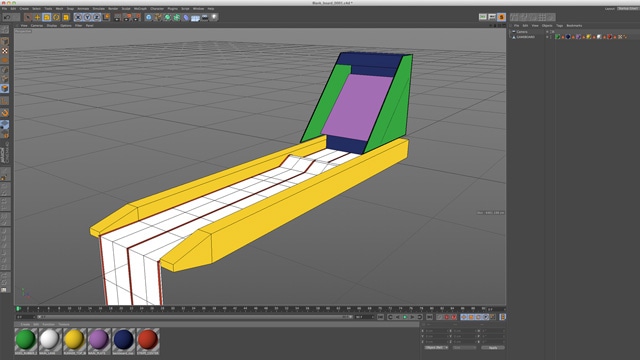
Task: Click the orange S icon top right
Action: coord(502,17)
